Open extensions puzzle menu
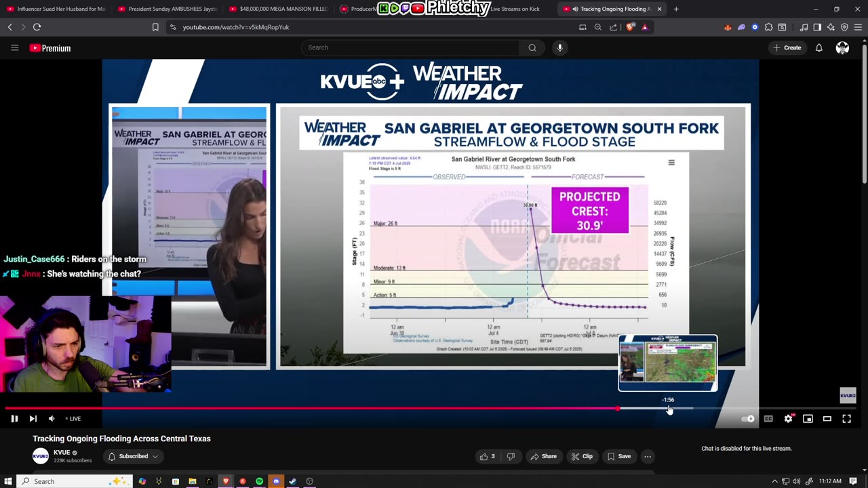The height and width of the screenshot is (488, 868). [768, 27]
